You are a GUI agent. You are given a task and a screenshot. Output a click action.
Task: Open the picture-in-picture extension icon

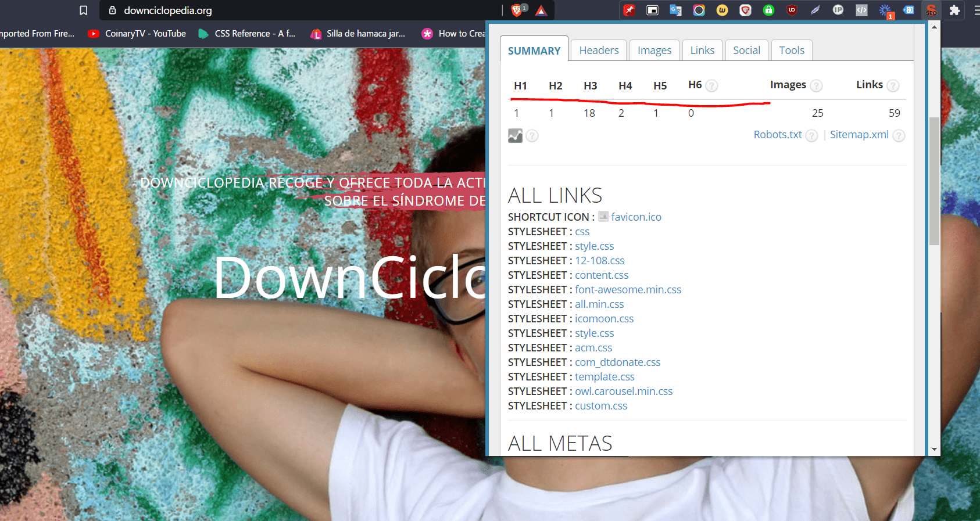click(x=652, y=10)
